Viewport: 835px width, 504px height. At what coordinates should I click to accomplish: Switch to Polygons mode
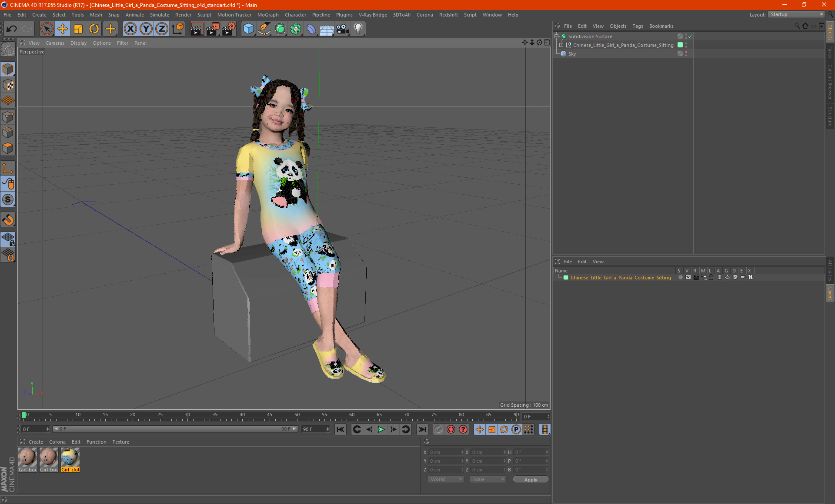click(x=8, y=149)
